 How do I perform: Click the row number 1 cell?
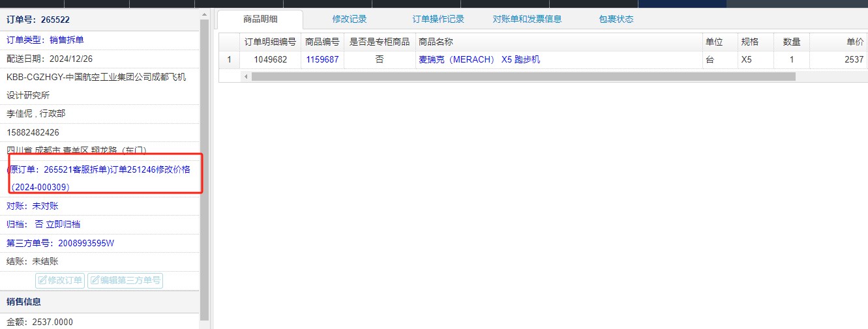[229, 59]
